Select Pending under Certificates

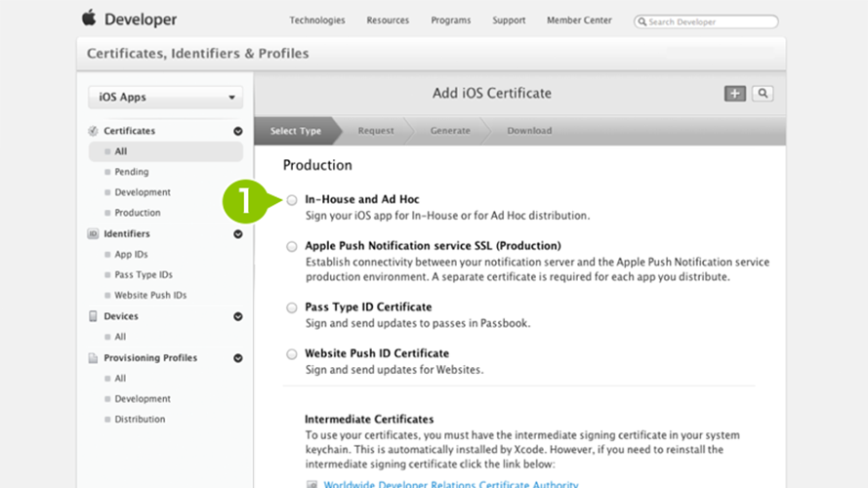[x=131, y=172]
